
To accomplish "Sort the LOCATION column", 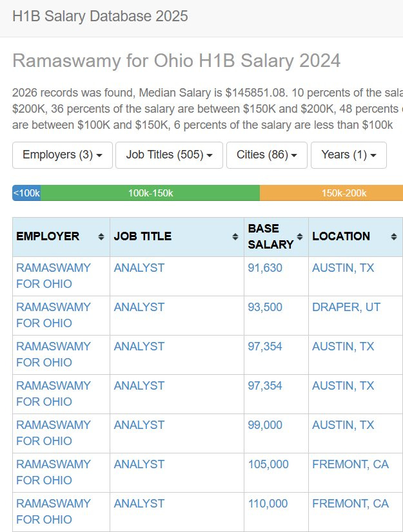I will click(393, 236).
